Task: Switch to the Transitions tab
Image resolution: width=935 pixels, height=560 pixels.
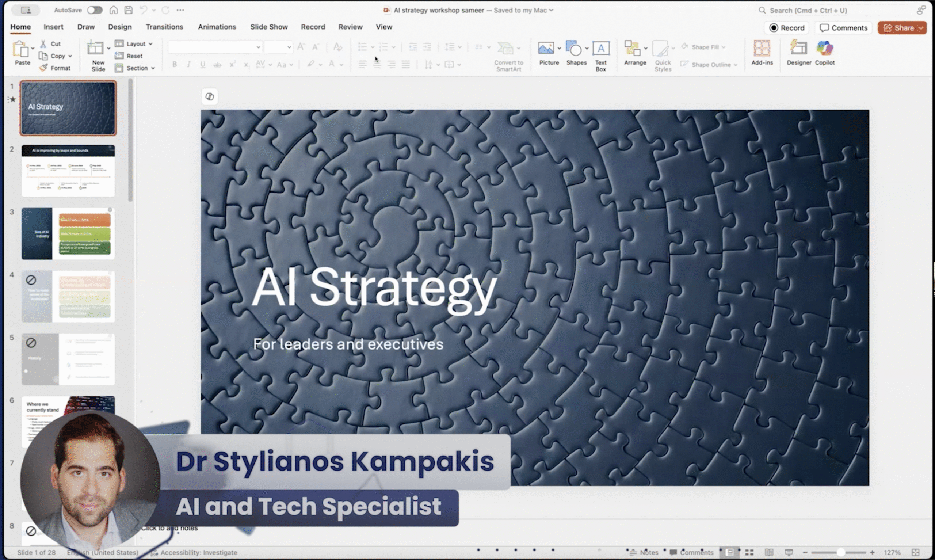Action: click(x=164, y=27)
